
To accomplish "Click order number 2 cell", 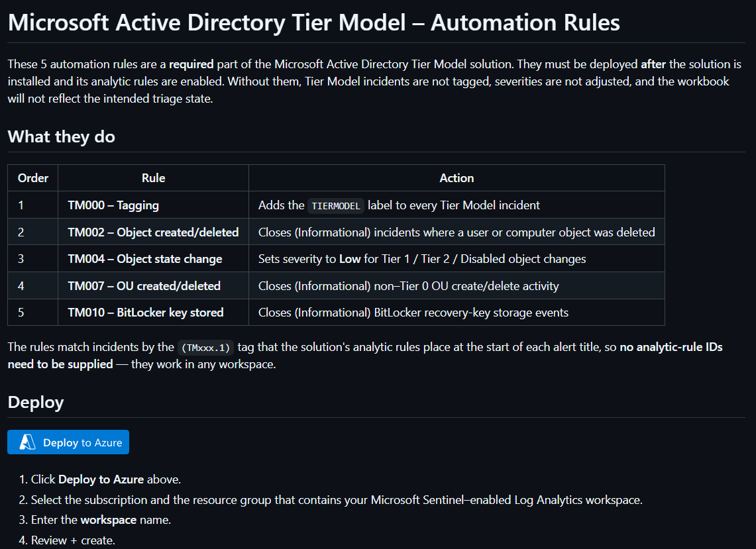I will point(32,232).
